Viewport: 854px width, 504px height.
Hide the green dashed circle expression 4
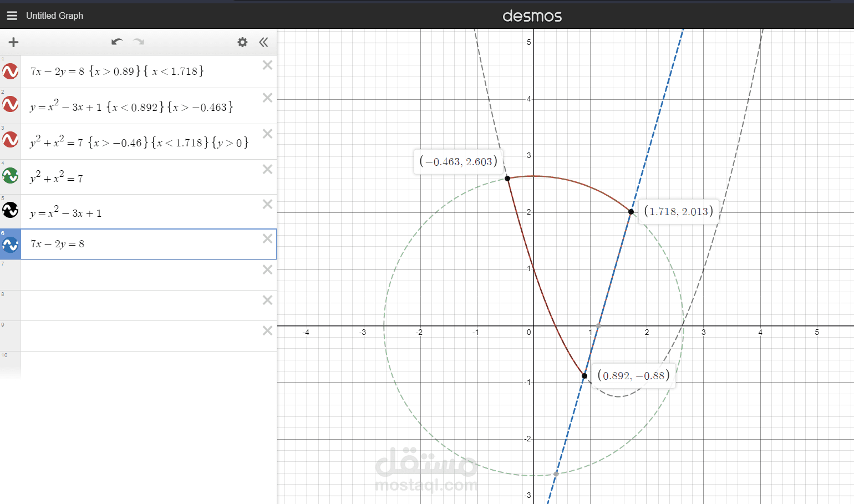pyautogui.click(x=11, y=176)
